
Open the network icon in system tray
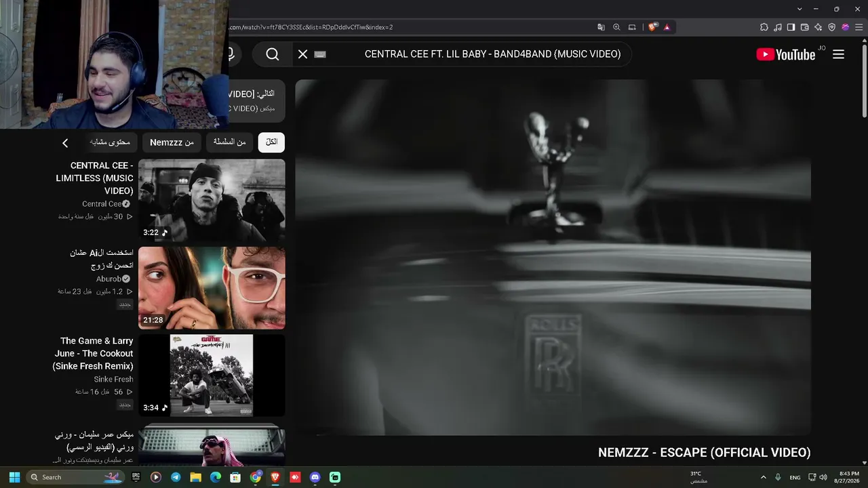coord(812,477)
